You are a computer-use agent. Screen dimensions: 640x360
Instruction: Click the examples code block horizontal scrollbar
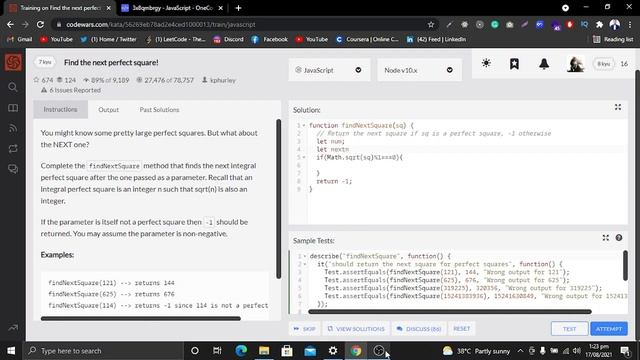[141, 318]
